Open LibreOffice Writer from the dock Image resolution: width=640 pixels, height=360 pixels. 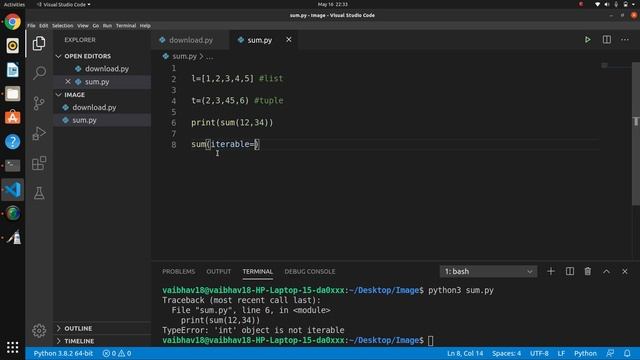point(13,70)
